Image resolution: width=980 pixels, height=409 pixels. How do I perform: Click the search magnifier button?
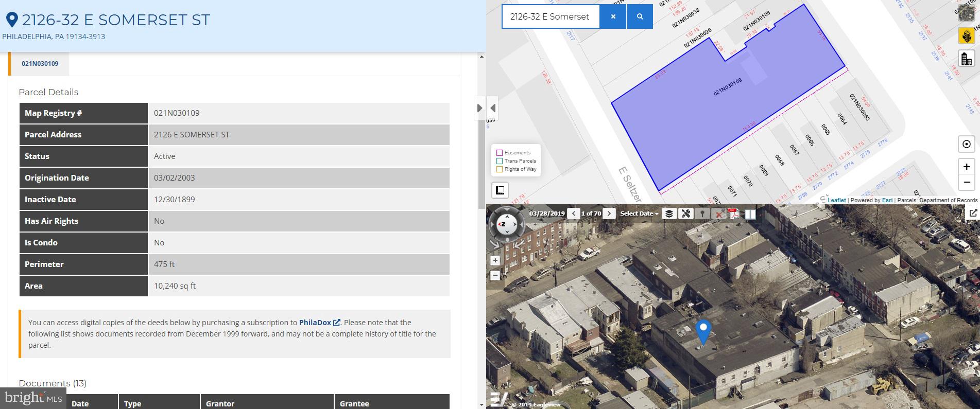click(640, 16)
